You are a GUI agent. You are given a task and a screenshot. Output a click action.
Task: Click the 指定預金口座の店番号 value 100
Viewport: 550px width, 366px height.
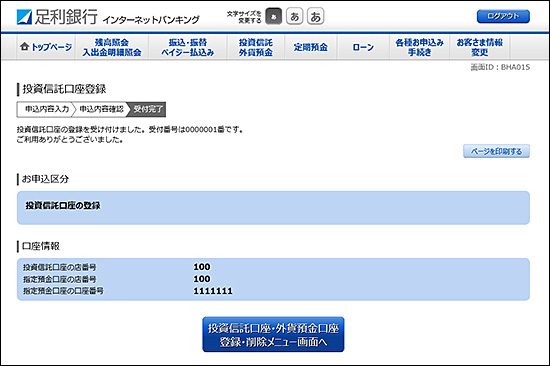pyautogui.click(x=202, y=279)
